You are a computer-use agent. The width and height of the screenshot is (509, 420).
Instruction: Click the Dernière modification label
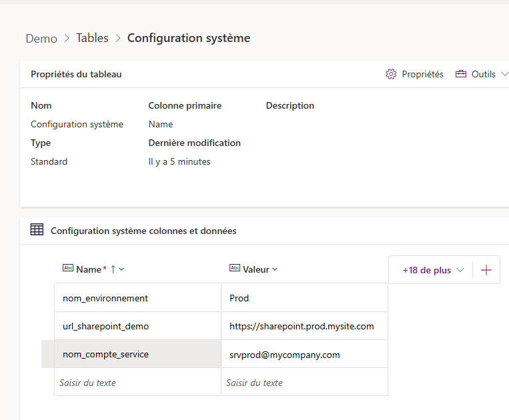[x=194, y=143]
